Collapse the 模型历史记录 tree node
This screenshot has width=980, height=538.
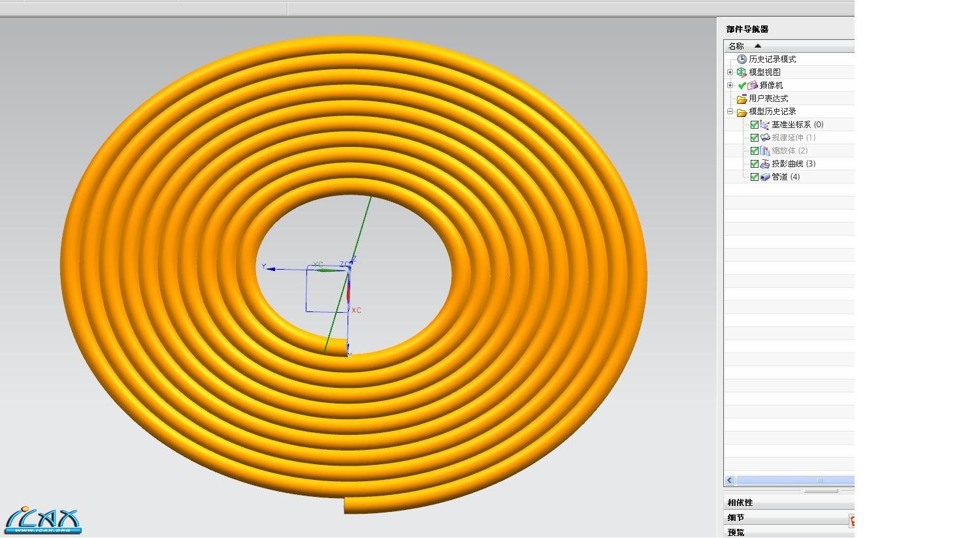tap(730, 112)
